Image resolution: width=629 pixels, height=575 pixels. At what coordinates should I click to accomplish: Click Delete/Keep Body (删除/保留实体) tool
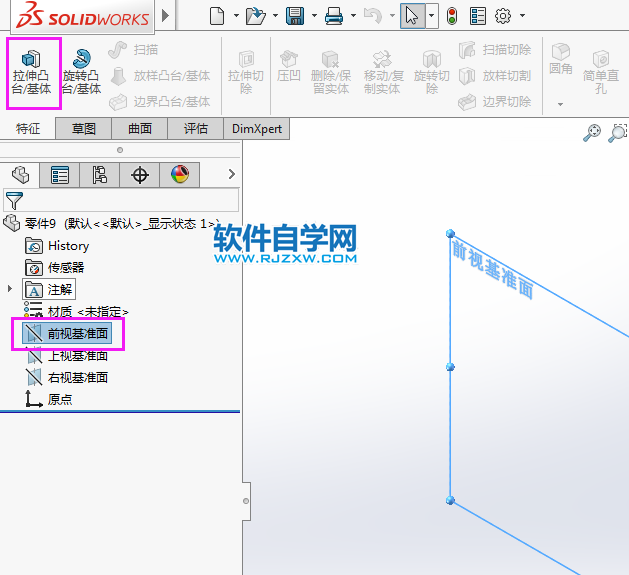[x=331, y=73]
